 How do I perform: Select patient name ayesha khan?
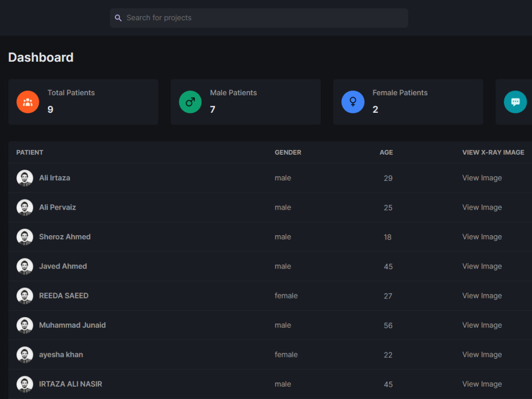tap(61, 354)
